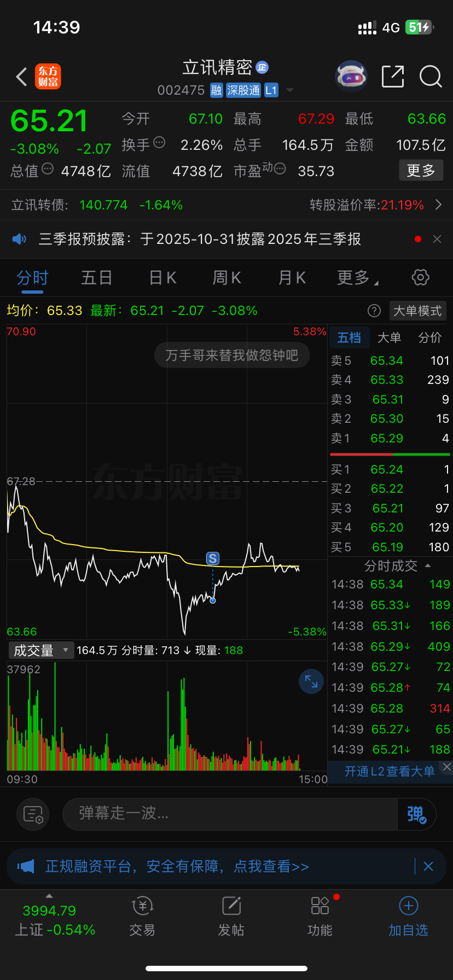Open info icon next to 市盈动
This screenshot has height=980, width=453.
point(280,168)
